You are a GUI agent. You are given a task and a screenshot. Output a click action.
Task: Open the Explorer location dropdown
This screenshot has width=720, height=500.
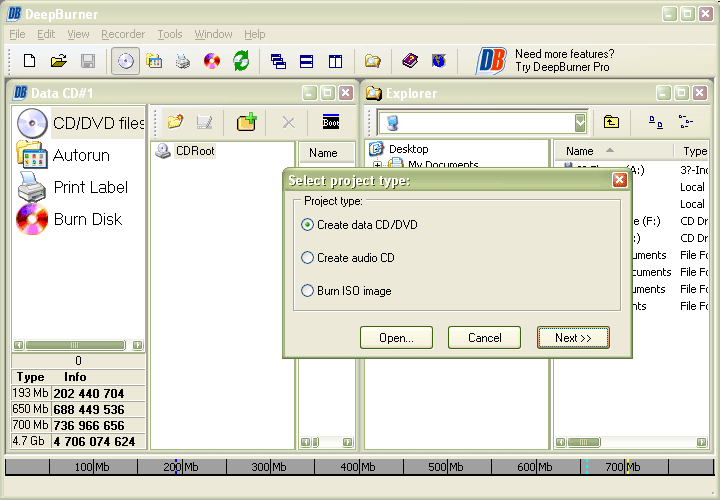click(x=580, y=122)
